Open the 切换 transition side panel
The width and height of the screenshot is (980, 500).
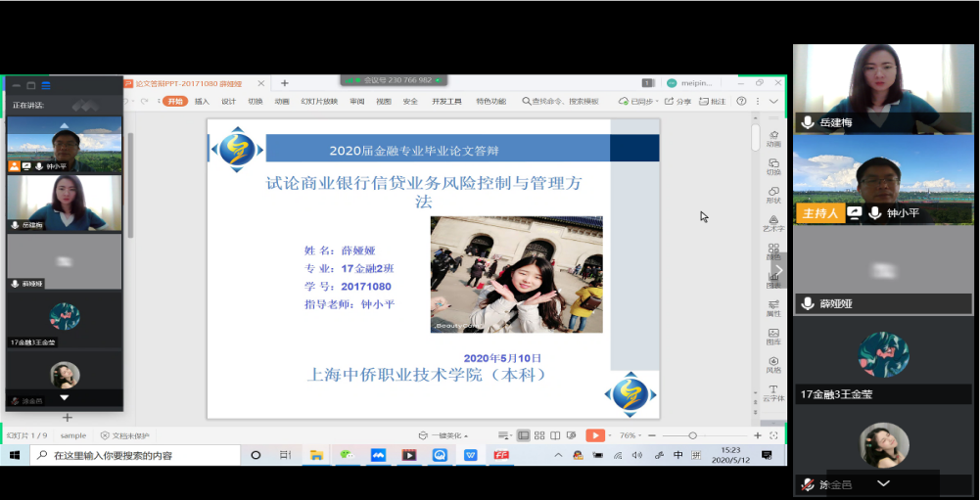pos(773,166)
